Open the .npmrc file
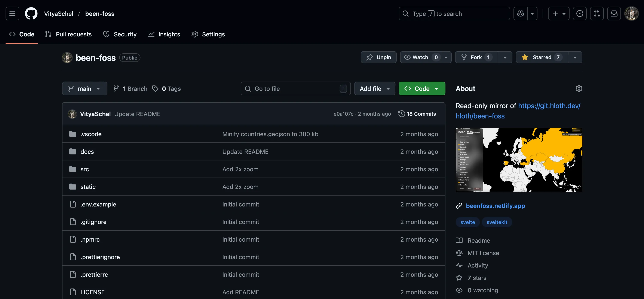This screenshot has width=644, height=299. click(90, 239)
